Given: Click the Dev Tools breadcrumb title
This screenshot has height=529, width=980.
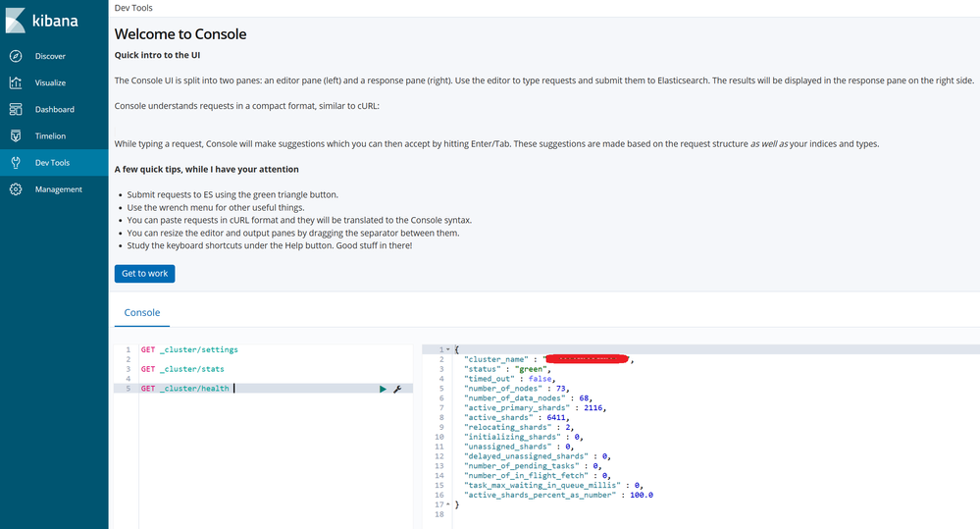Looking at the screenshot, I should 133,8.
